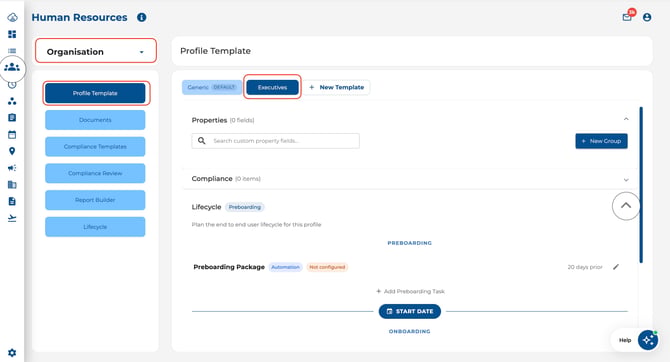The image size is (670, 362).
Task: Click Add Preboarding Task link
Action: (410, 291)
